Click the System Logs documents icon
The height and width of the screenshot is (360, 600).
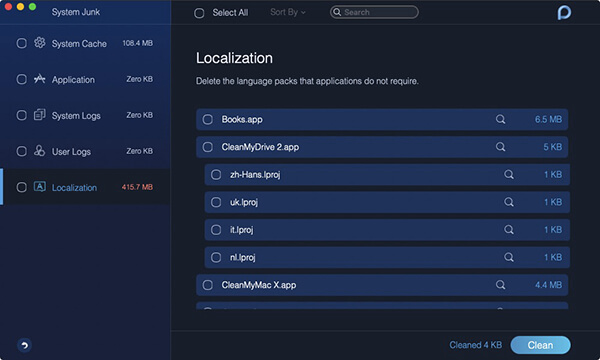40,115
